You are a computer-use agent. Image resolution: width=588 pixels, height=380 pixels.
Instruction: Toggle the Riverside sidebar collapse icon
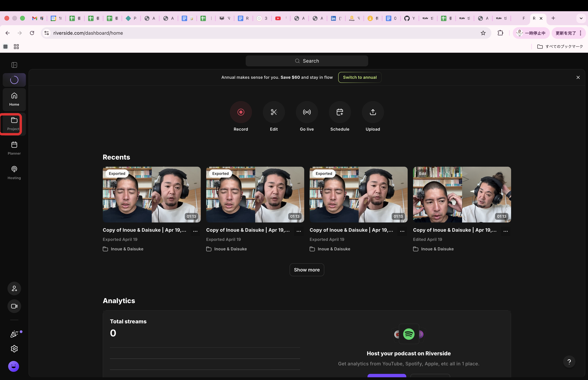[x=14, y=65]
